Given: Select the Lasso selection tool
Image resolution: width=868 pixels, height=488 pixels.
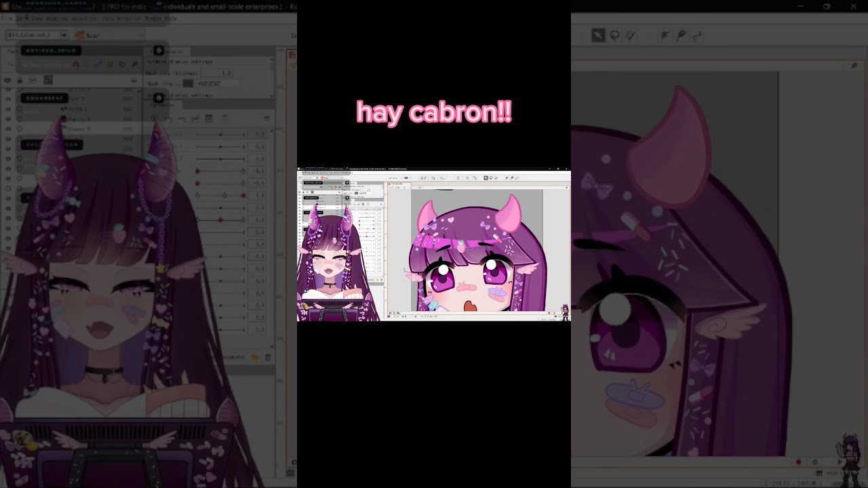Looking at the screenshot, I should (614, 35).
